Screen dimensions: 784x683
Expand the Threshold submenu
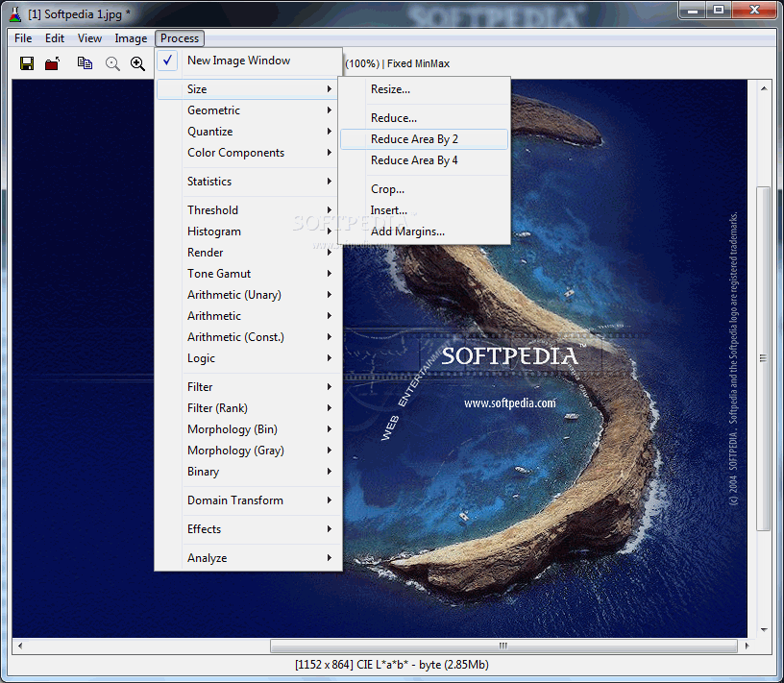point(249,210)
